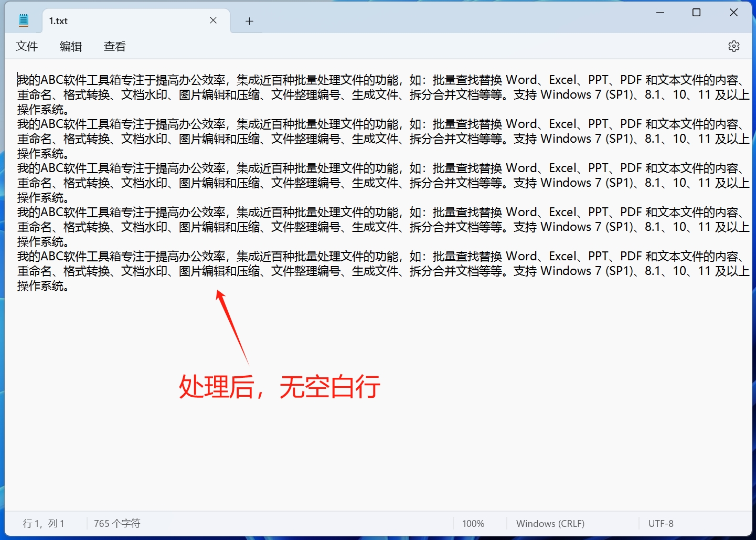Click the 行 1, 列 1 cursor position
The image size is (756, 540).
click(x=44, y=524)
